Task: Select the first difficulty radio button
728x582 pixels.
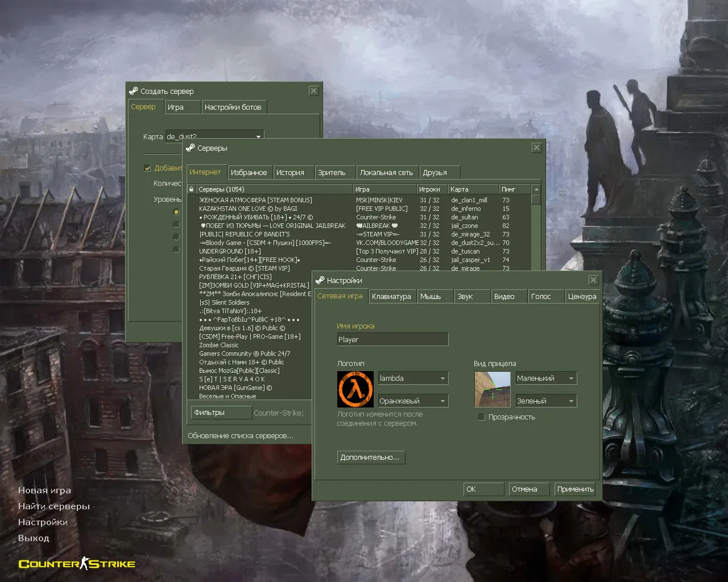Action: 176,212
